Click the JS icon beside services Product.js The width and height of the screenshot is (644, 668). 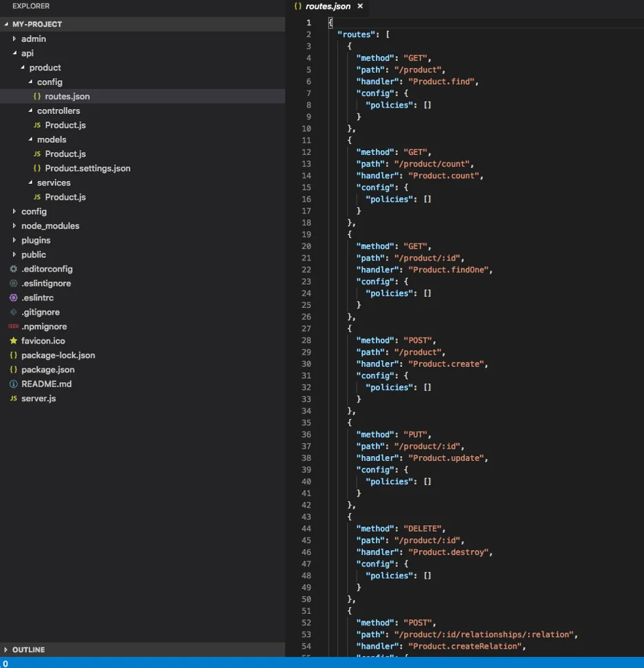tap(37, 198)
